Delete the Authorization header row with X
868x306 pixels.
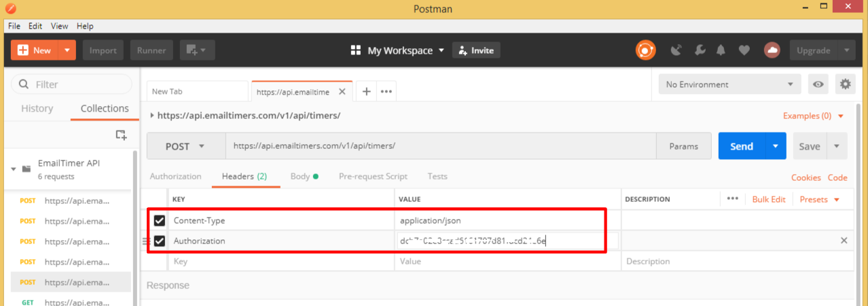pyautogui.click(x=844, y=241)
